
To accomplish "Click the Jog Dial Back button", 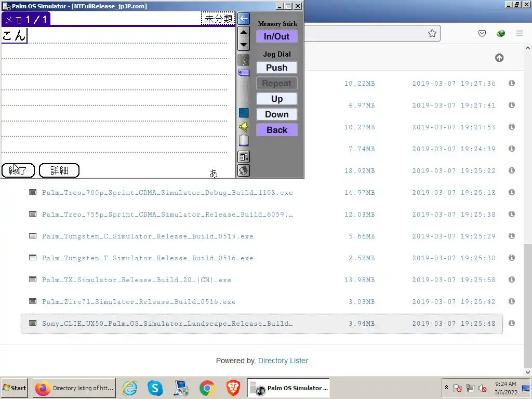I will click(x=277, y=130).
